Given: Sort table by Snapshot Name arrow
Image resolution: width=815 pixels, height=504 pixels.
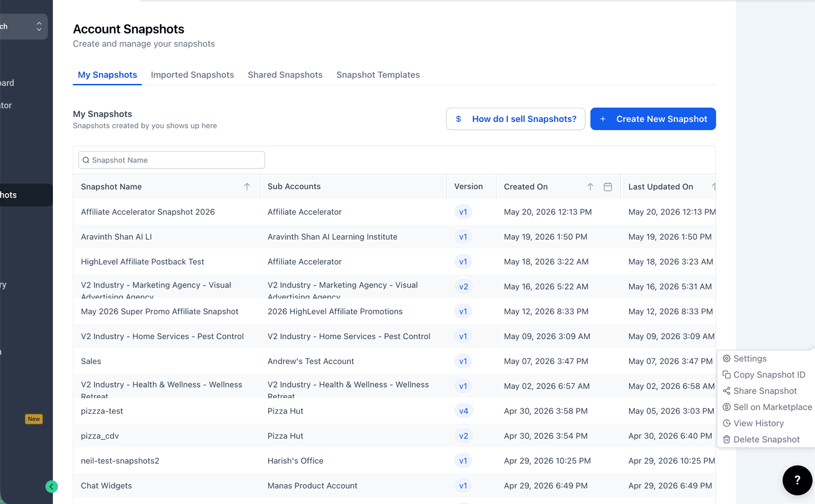Looking at the screenshot, I should coord(247,187).
